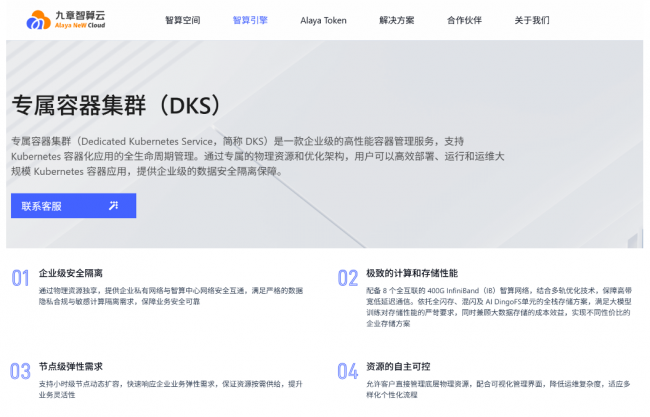
Task: Click the DKS description paragraph
Action: tap(257, 156)
